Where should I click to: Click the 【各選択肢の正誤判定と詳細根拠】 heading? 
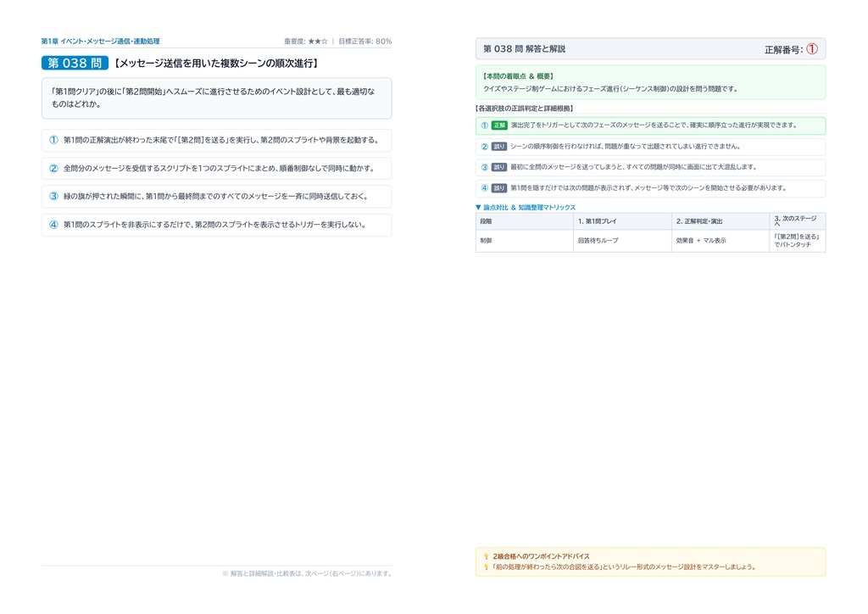(x=525, y=109)
